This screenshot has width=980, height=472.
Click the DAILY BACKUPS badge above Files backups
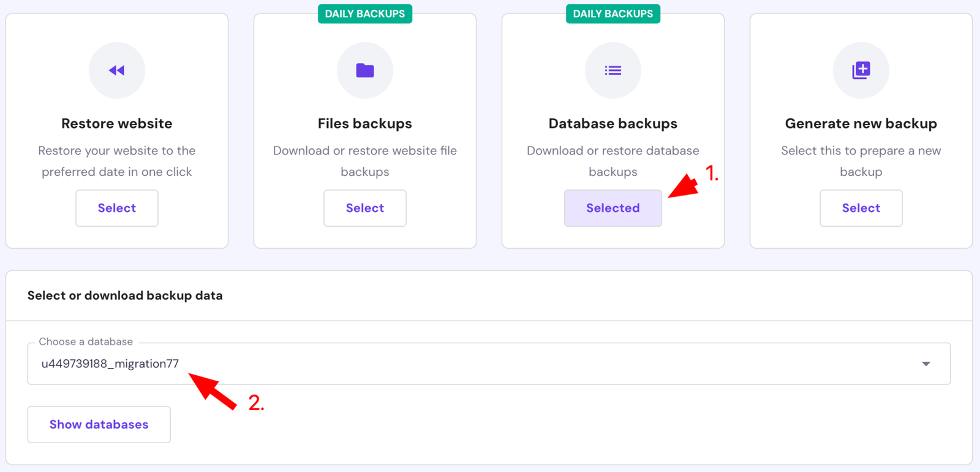click(x=365, y=13)
